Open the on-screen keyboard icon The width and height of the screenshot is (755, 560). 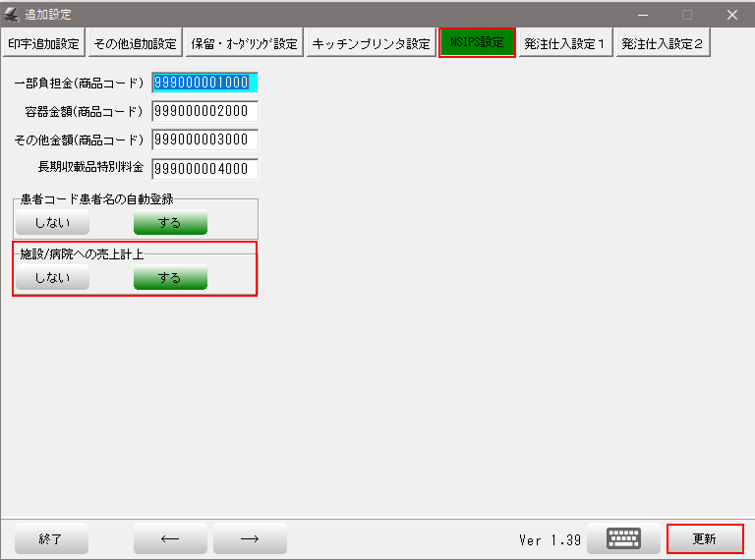623,538
